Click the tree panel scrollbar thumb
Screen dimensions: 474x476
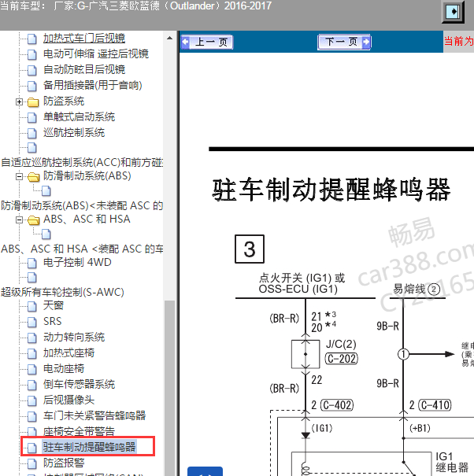coord(169,387)
